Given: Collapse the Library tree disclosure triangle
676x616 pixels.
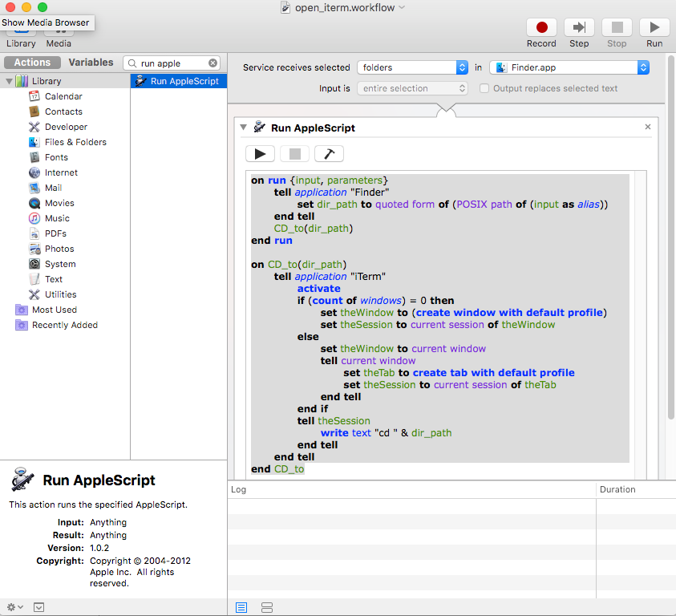Looking at the screenshot, I should 9,81.
